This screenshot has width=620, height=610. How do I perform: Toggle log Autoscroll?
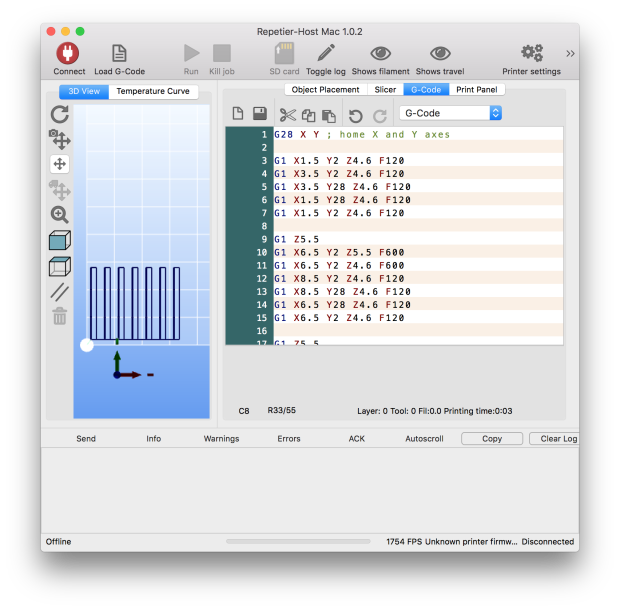(x=424, y=439)
